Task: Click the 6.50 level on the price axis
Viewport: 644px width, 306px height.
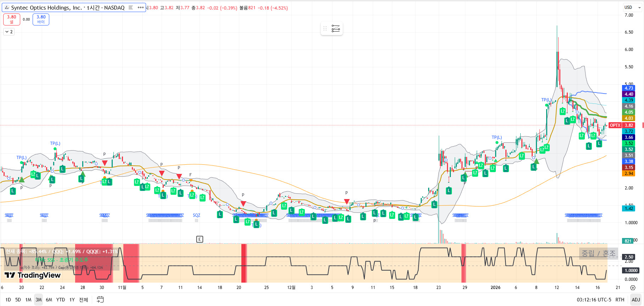Action: (629, 32)
